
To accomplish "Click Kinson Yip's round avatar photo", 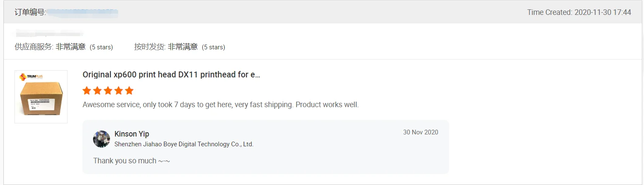I will [x=102, y=139].
